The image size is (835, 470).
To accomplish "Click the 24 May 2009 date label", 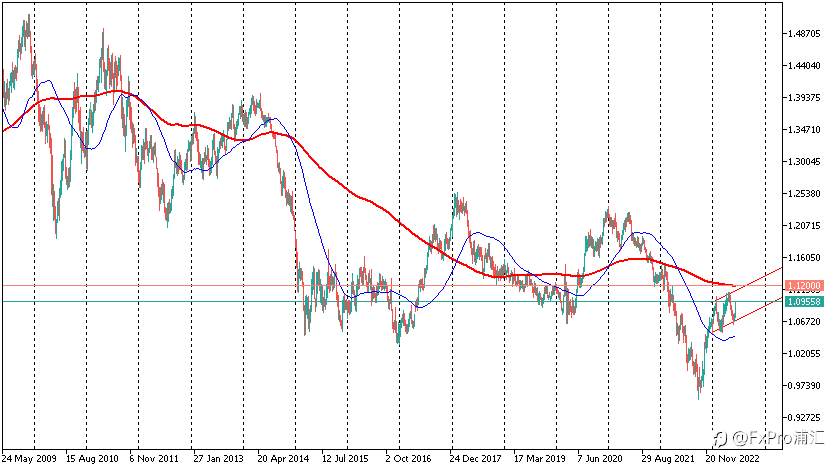I will tap(29, 458).
